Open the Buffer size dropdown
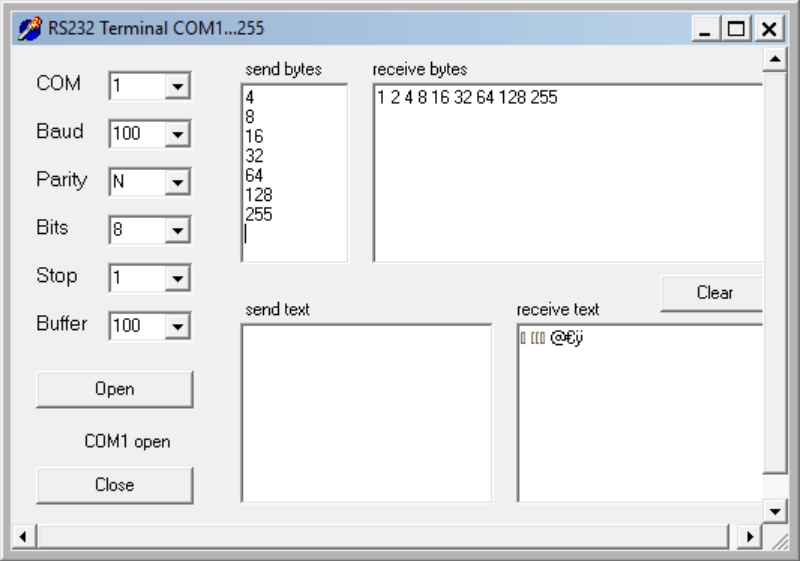This screenshot has width=800, height=561. 178,325
